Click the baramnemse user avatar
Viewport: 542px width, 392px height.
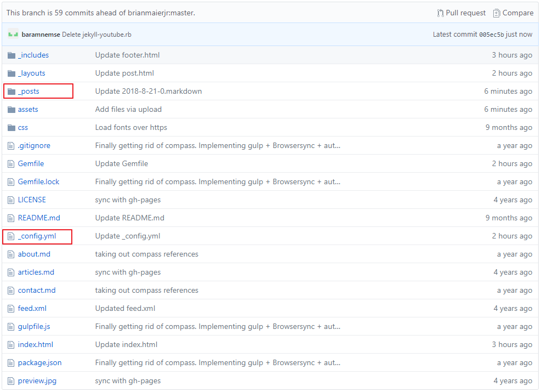[13, 35]
